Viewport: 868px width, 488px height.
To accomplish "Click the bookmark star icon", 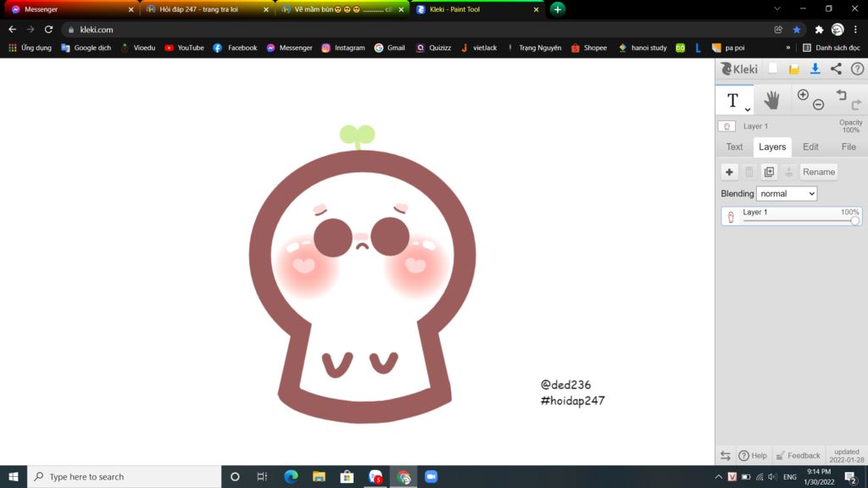I will (797, 30).
